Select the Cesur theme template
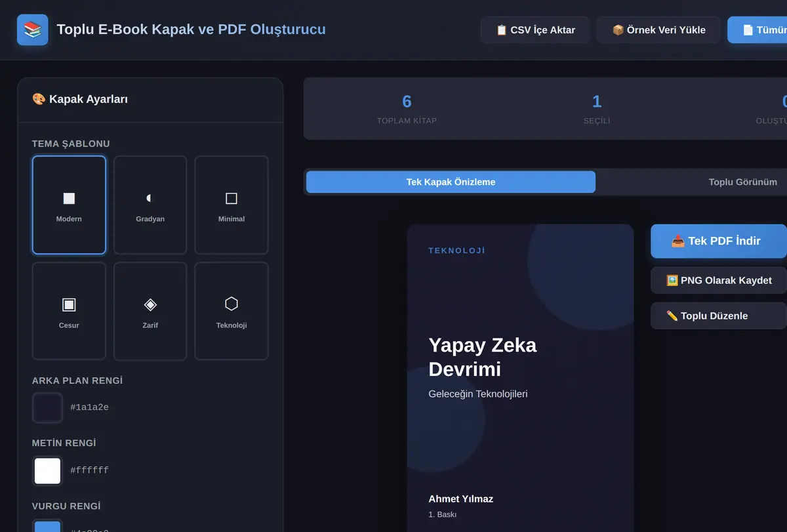The width and height of the screenshot is (787, 532). click(x=69, y=311)
